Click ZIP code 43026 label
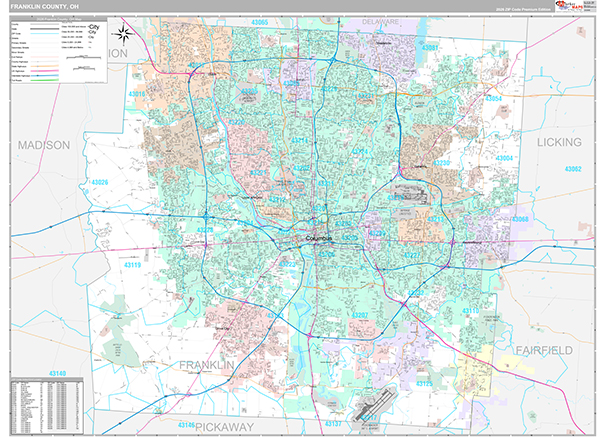600x437 pixels. point(100,182)
